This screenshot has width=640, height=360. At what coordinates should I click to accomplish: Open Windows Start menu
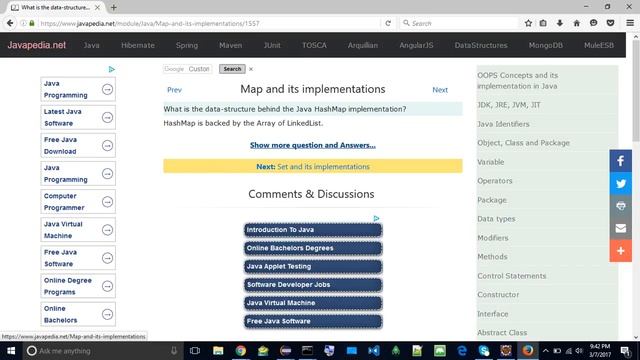coord(11,351)
